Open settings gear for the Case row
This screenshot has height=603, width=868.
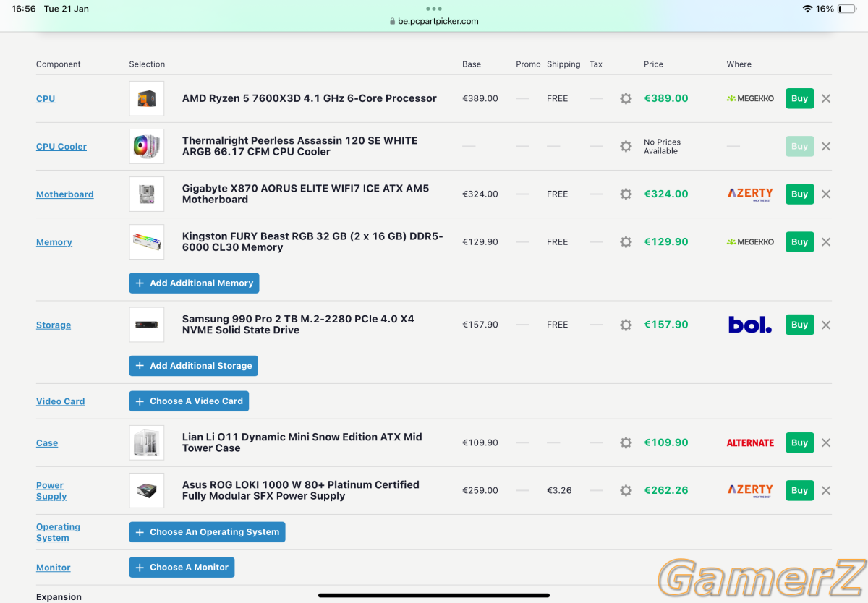click(x=626, y=442)
